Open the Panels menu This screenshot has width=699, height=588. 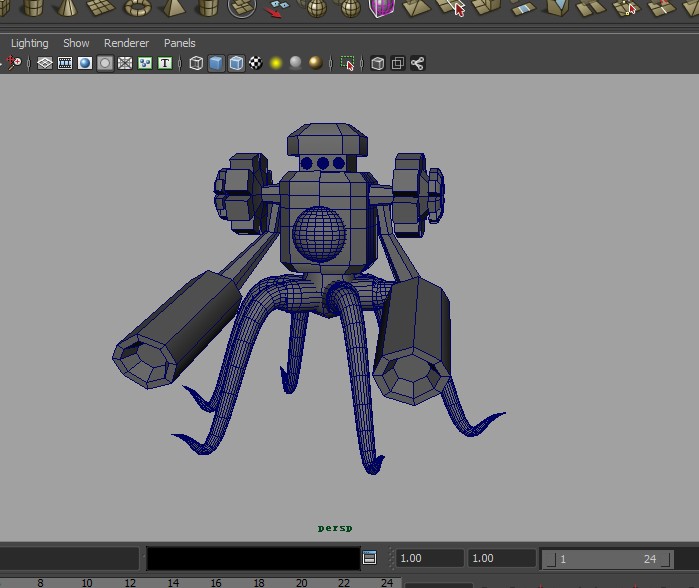180,43
